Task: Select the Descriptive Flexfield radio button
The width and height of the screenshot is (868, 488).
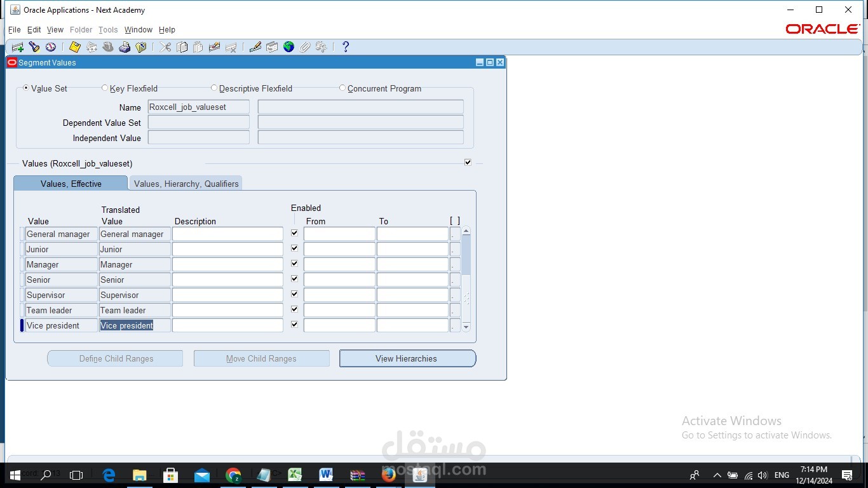Action: [x=214, y=88]
